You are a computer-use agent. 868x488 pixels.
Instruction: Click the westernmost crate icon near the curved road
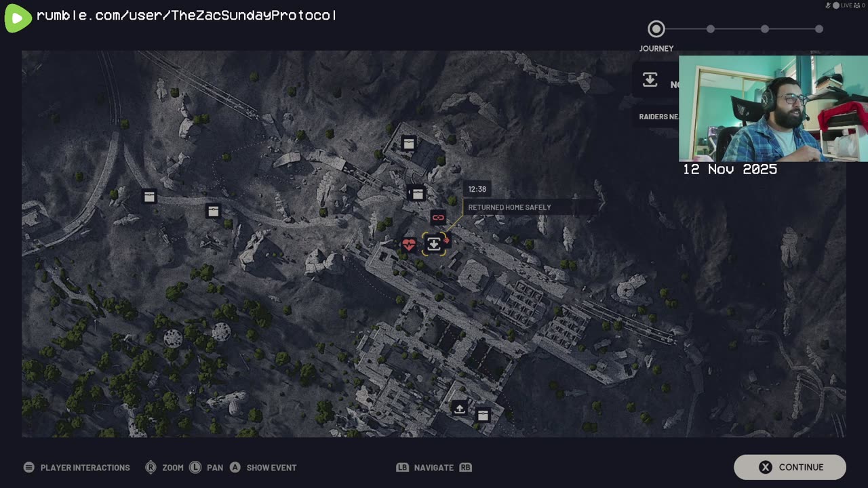[x=149, y=197]
